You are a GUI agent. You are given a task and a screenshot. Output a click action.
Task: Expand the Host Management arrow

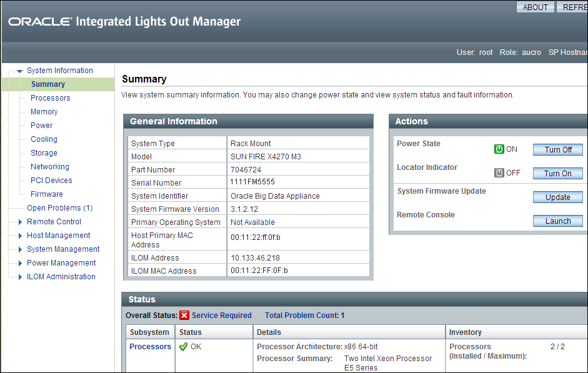click(20, 236)
